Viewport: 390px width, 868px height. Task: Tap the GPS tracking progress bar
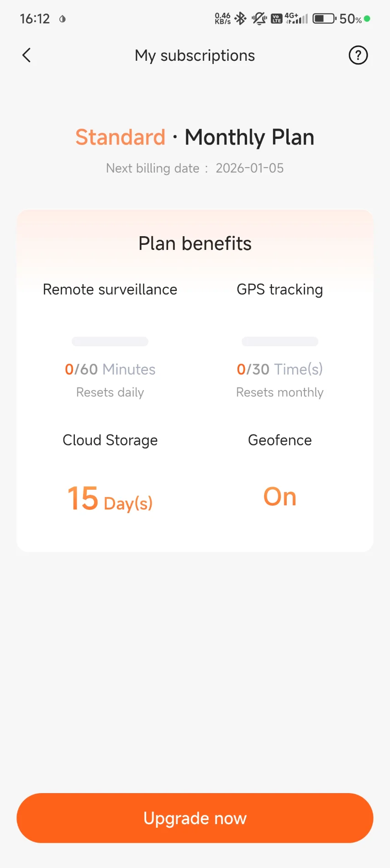tap(280, 341)
